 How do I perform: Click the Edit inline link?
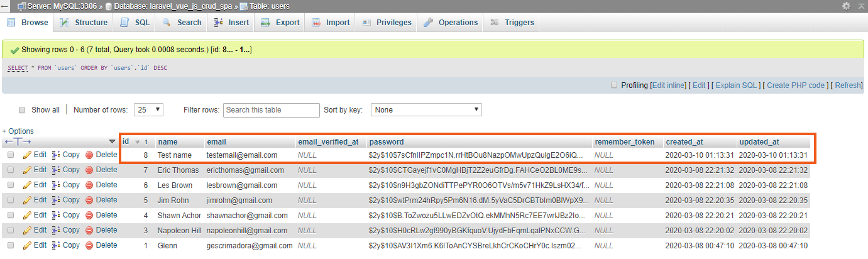pos(667,85)
